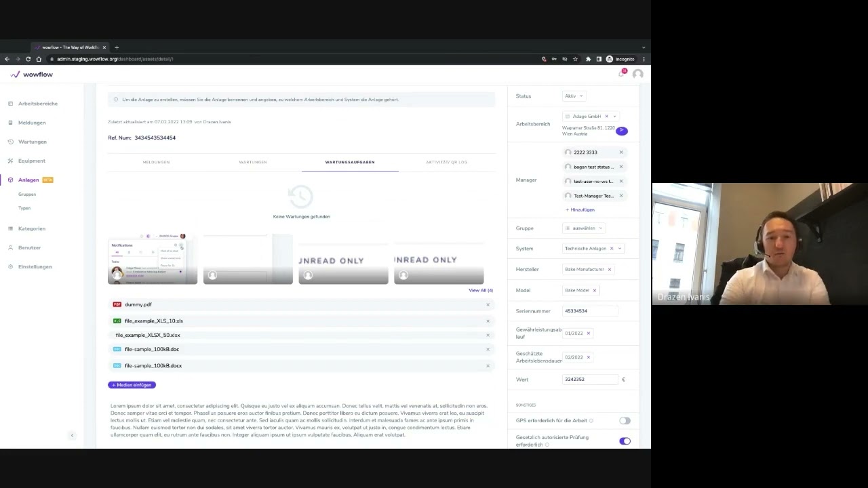
Task: Remove file-sample_100kB.doc attachment
Action: (488, 349)
